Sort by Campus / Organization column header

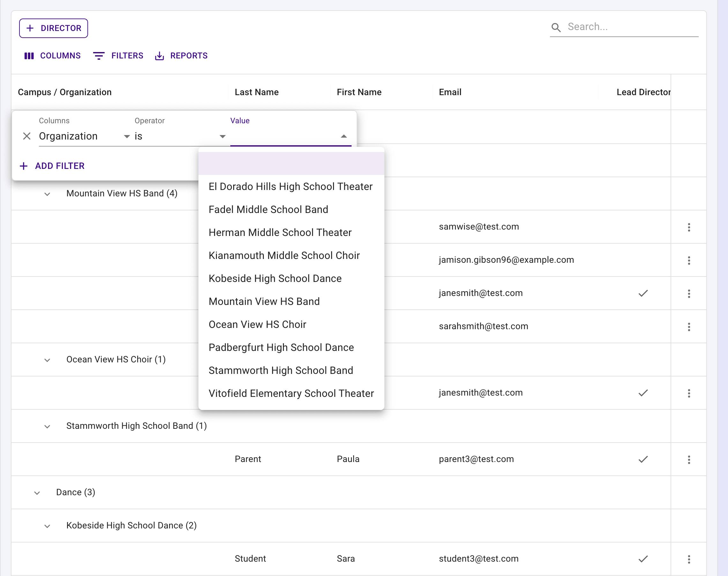65,92
